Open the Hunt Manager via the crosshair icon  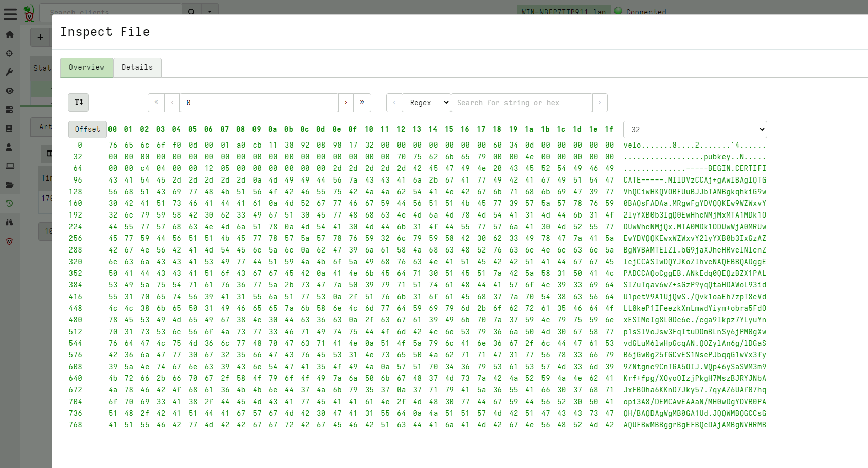pos(9,53)
